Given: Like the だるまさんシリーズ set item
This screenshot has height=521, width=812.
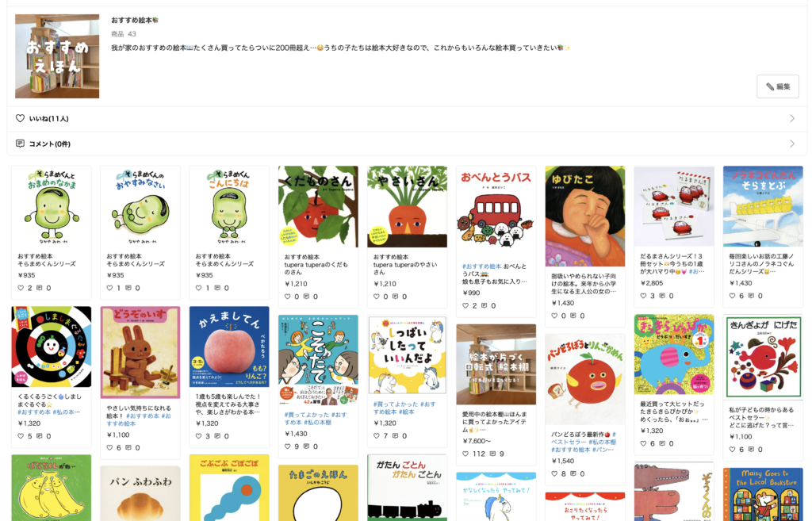Looking at the screenshot, I should (644, 296).
